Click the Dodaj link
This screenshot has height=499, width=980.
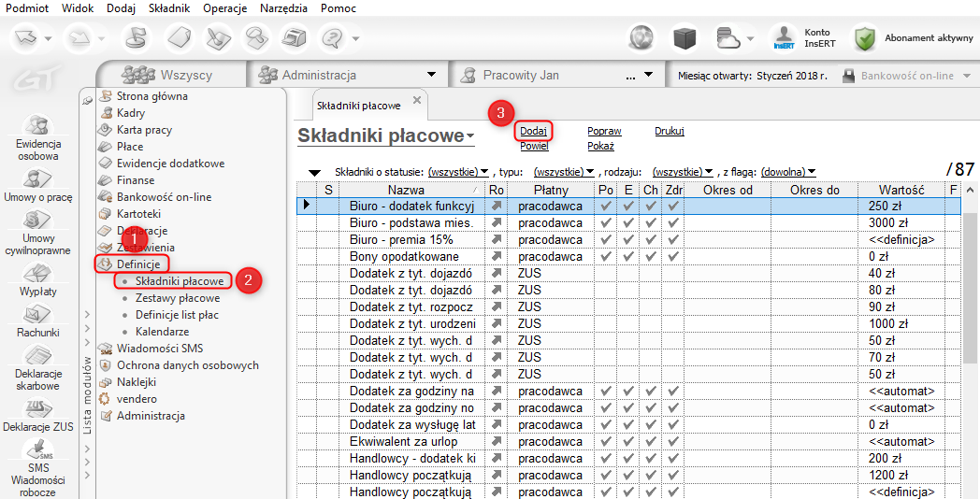pyautogui.click(x=533, y=132)
